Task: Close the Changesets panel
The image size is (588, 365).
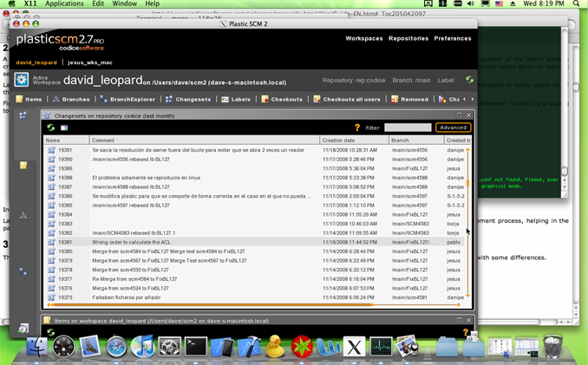Action: [x=468, y=115]
